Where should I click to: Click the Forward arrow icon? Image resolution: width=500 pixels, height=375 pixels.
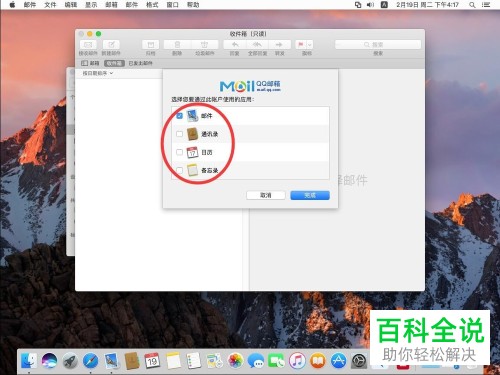coord(279,45)
